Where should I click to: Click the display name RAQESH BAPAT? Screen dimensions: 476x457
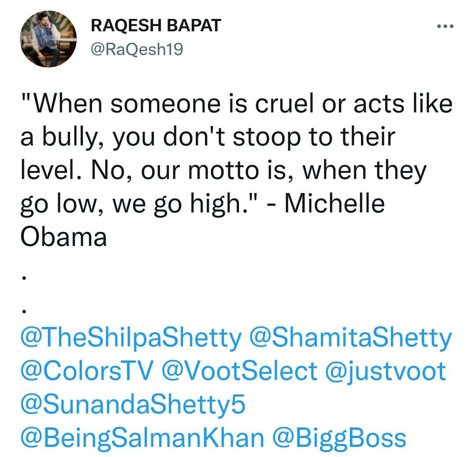click(x=156, y=26)
